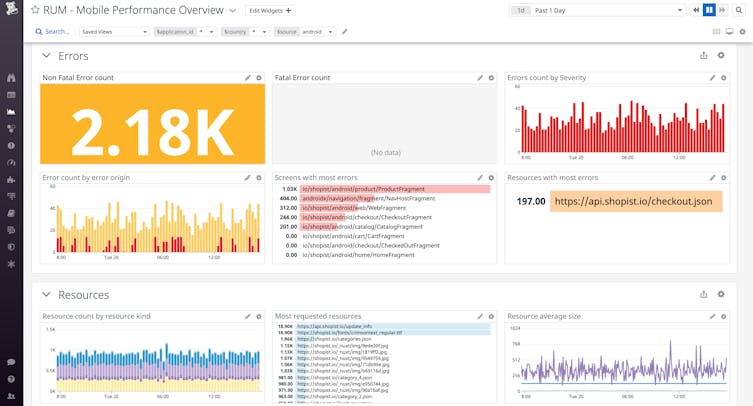Open settings for Most requested resources
Screen dimensions: 753x406
coord(491,317)
